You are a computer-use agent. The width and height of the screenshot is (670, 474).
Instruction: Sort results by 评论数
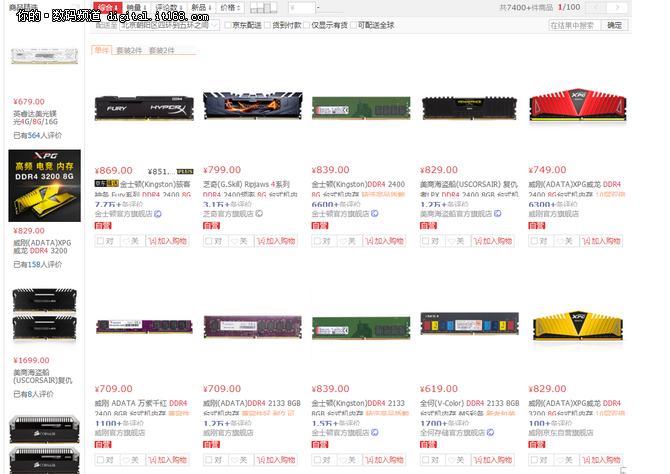click(x=169, y=7)
